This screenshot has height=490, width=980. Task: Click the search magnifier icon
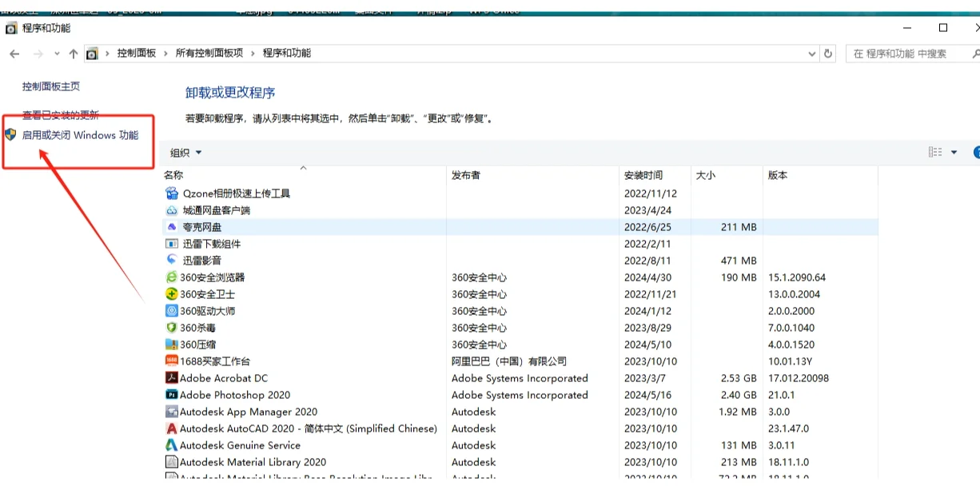[975, 54]
